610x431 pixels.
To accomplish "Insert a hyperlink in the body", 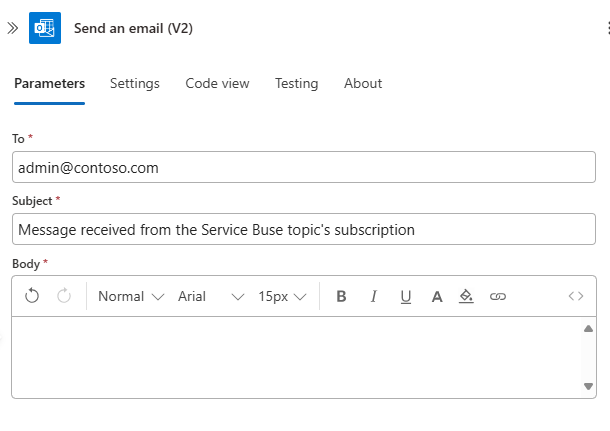I will click(498, 296).
